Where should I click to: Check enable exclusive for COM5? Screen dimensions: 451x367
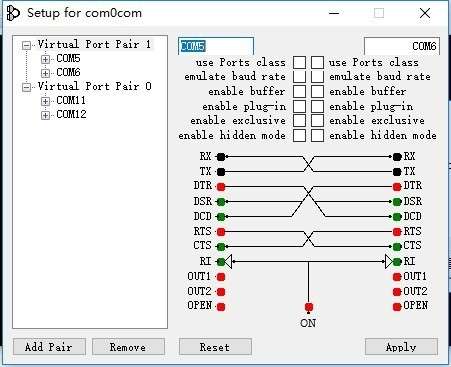(299, 121)
